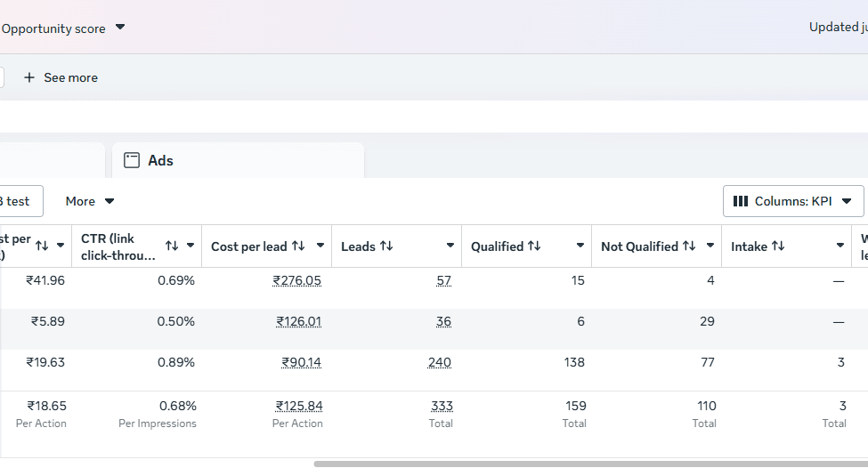868x468 pixels.
Task: Open the Opportunity score dropdown
Action: pyautogui.click(x=120, y=27)
